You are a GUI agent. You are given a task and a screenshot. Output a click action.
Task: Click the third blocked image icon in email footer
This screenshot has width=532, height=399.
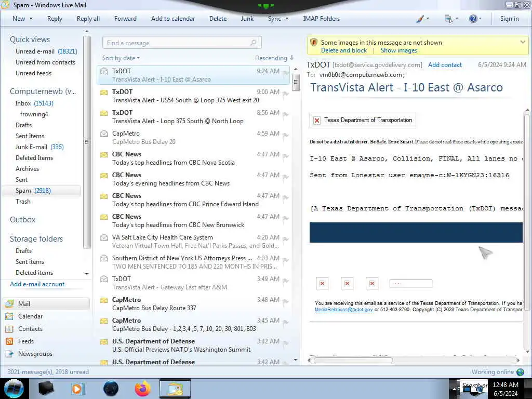click(372, 283)
